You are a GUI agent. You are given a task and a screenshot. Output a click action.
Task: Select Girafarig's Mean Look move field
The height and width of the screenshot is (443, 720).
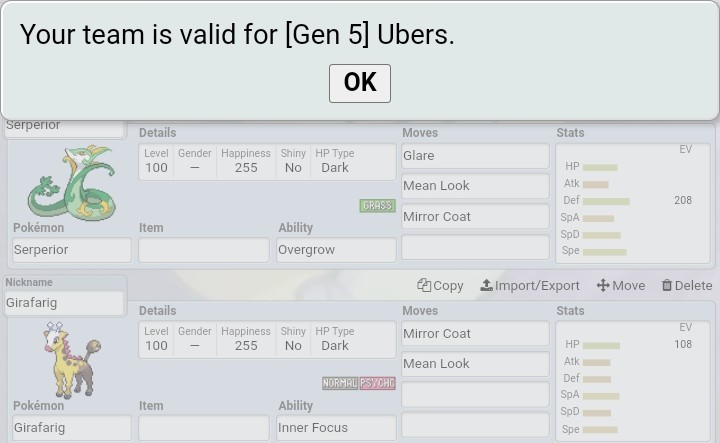(x=475, y=364)
